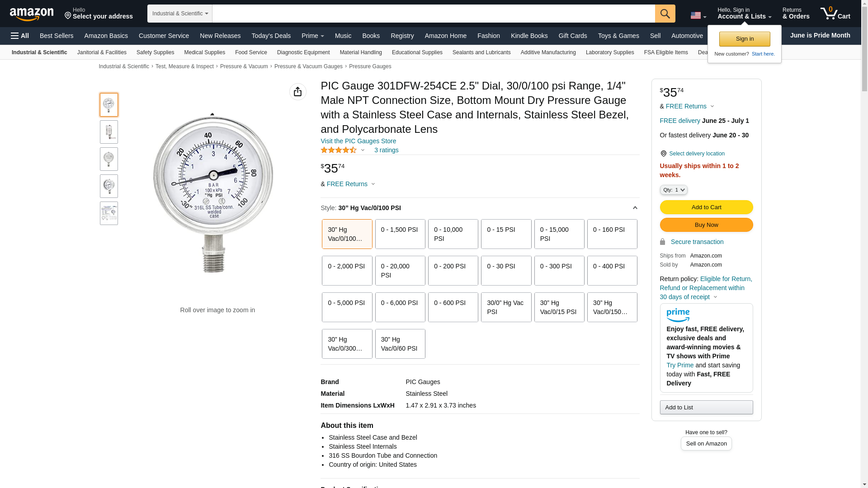
Task: Open the quantity dropdown
Action: 673,190
